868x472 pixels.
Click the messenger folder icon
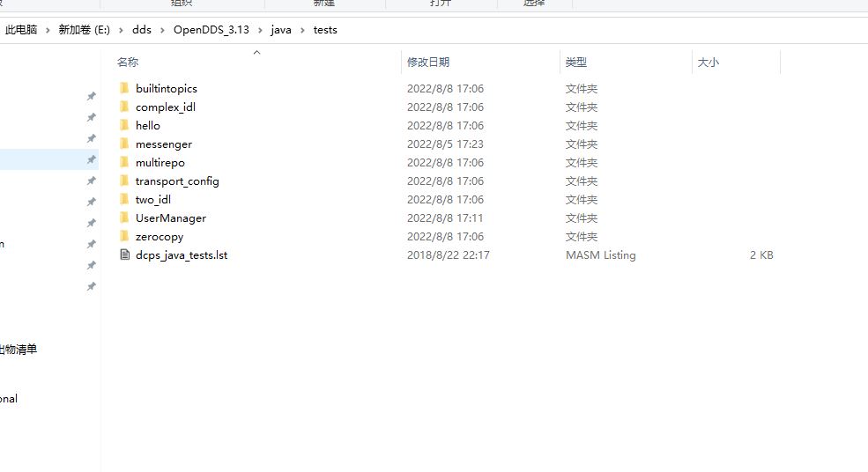pos(124,144)
